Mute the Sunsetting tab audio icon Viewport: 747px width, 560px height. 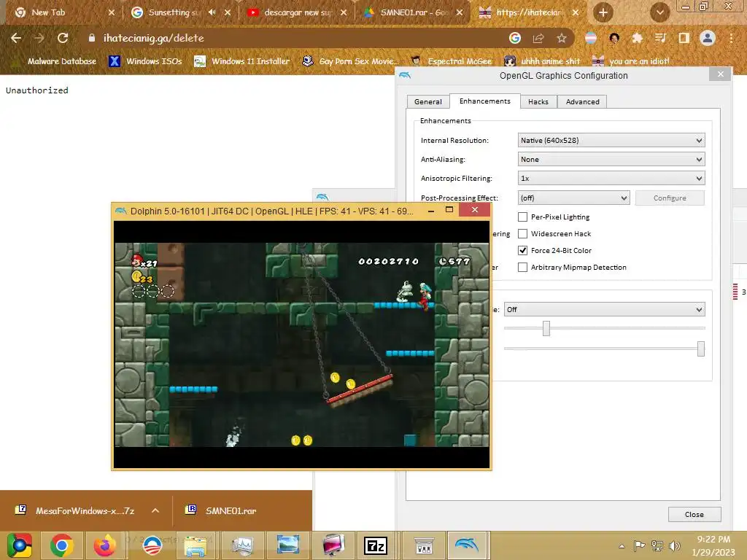click(x=212, y=12)
